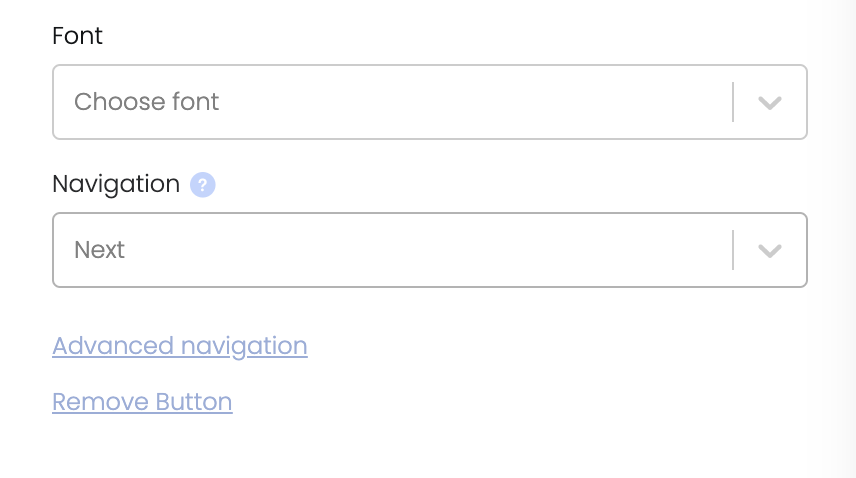The width and height of the screenshot is (856, 478).
Task: Click the vertical separator in Navigation dropdown
Action: pyautogui.click(x=733, y=250)
